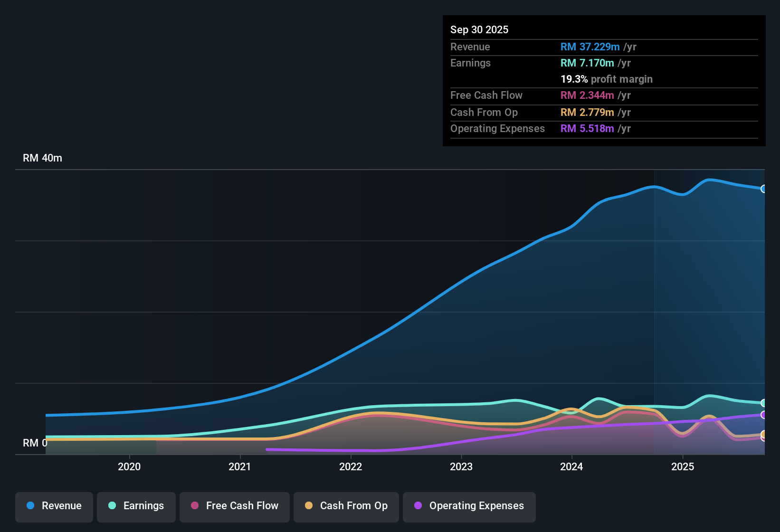
Task: Expand the Operating Expenses legend entry
Action: point(469,506)
